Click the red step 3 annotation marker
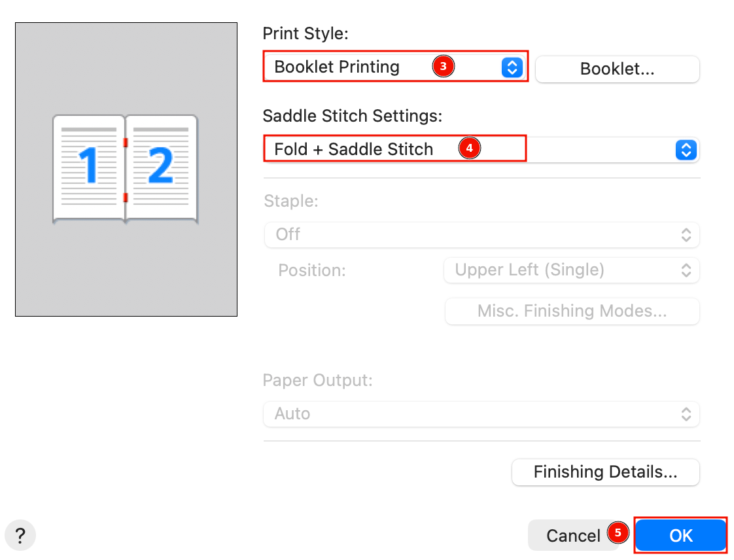 point(443,67)
